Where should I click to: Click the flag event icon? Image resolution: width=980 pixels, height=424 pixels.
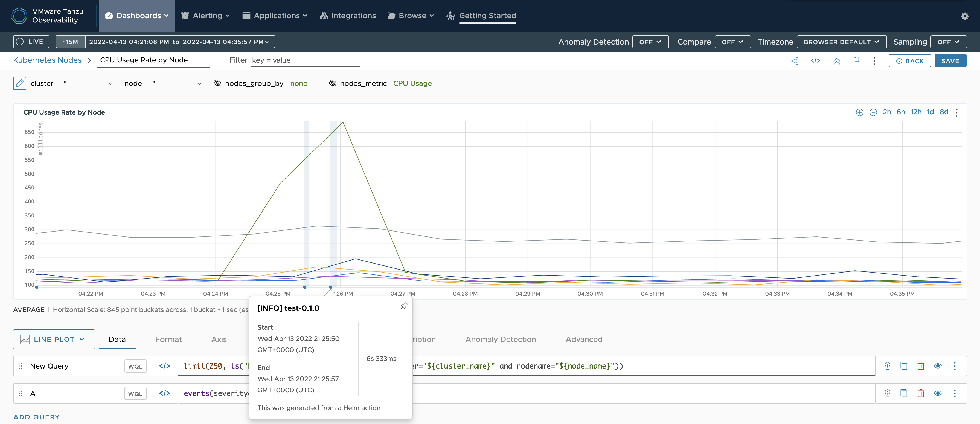click(x=856, y=61)
